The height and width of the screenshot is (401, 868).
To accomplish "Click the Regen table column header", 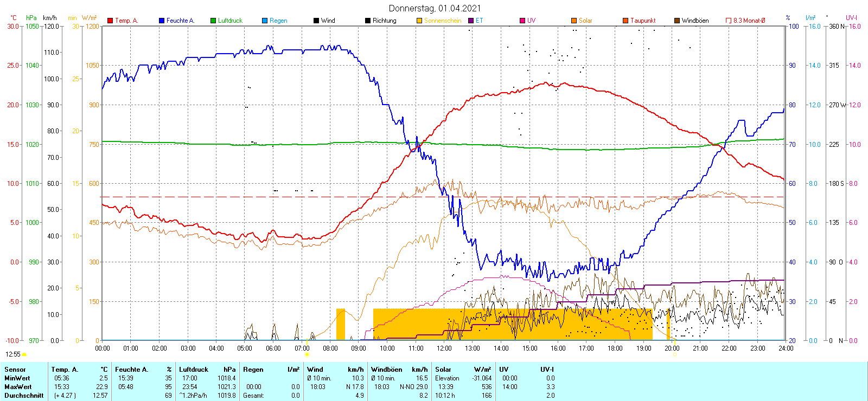I will 253,370.
